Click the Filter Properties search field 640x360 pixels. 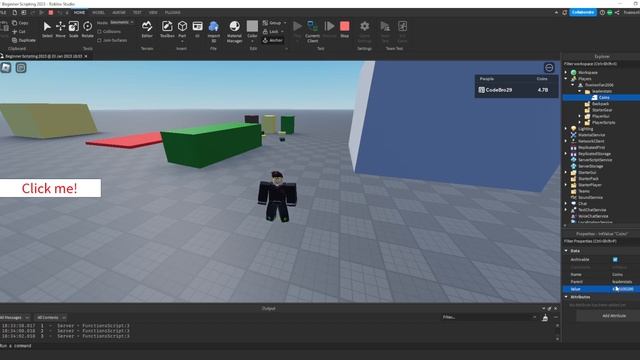click(x=601, y=241)
